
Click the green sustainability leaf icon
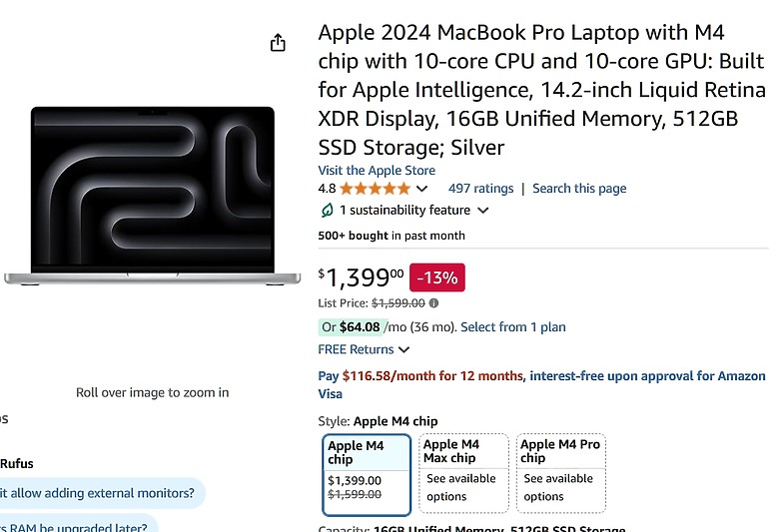coord(327,211)
